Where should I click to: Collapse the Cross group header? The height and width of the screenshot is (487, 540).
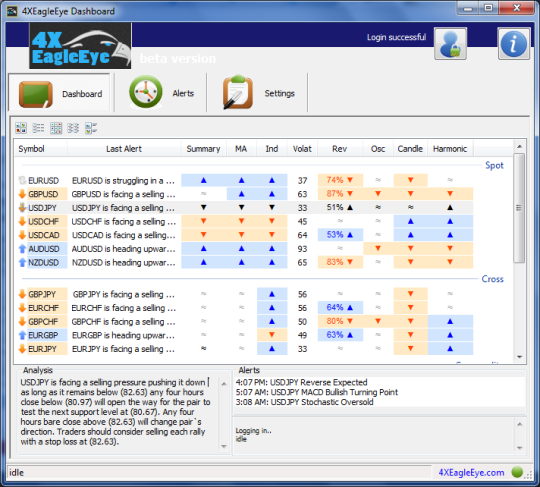[x=492, y=279]
